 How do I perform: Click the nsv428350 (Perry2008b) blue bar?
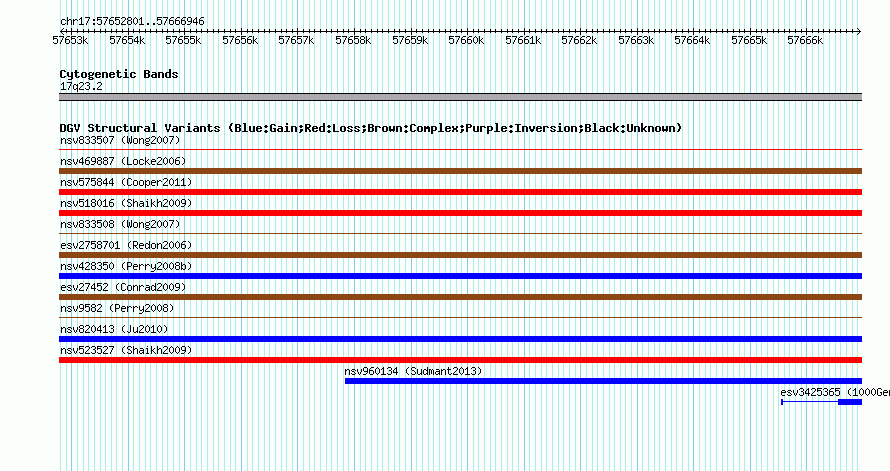pos(460,276)
